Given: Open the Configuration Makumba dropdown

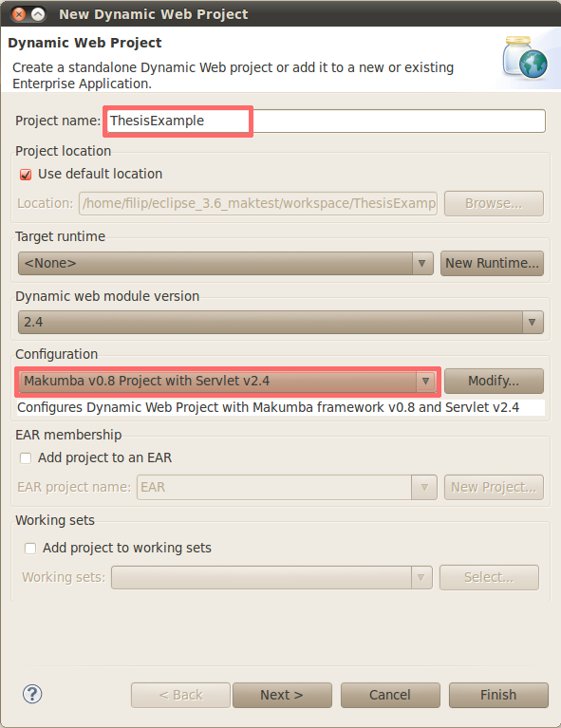Looking at the screenshot, I should (228, 382).
